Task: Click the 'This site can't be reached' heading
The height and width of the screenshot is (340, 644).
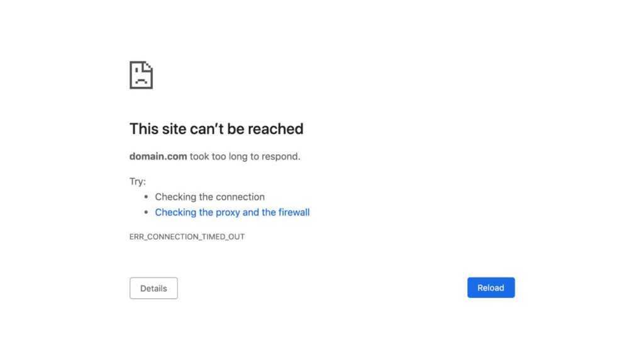Action: pos(216,129)
